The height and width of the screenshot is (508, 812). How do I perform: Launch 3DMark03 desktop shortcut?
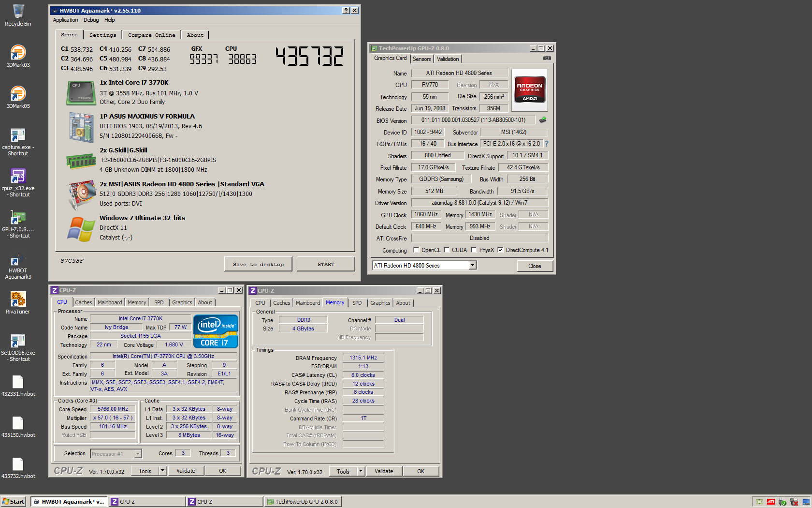click(18, 56)
